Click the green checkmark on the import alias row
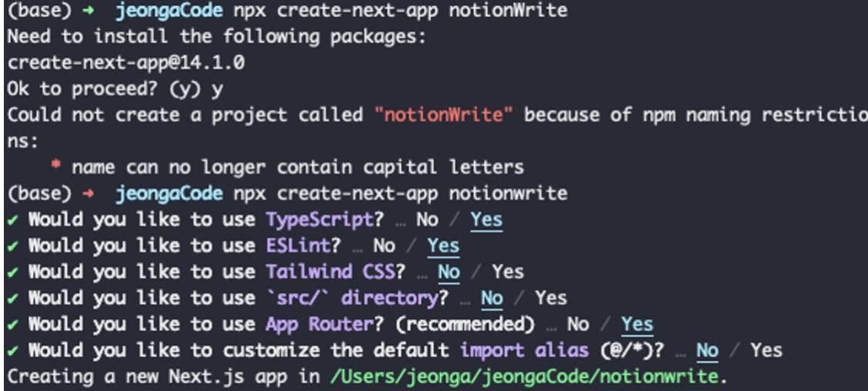This screenshot has height=391, width=868. (12, 350)
